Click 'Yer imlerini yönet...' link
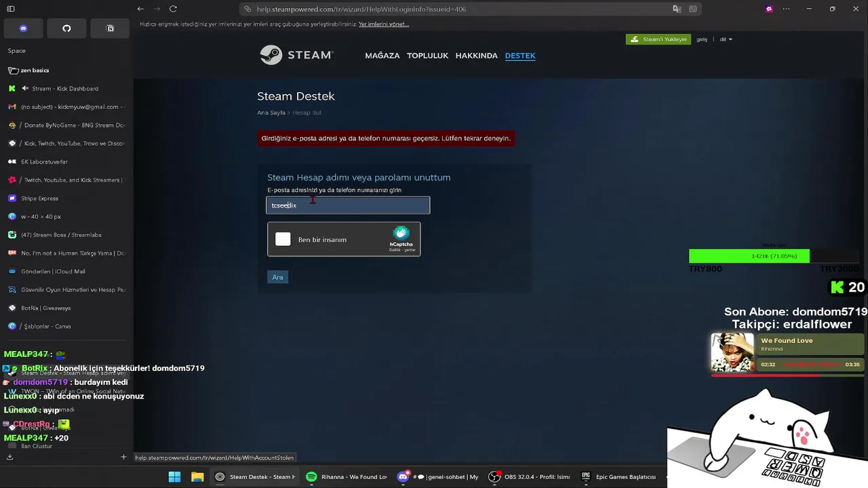Image resolution: width=868 pixels, height=488 pixels. tap(384, 24)
